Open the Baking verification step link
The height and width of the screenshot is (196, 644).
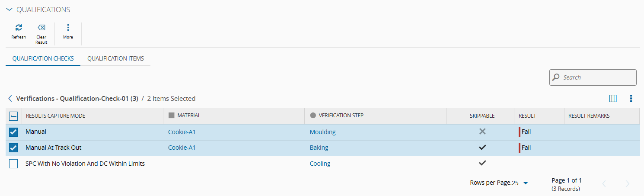(319, 148)
